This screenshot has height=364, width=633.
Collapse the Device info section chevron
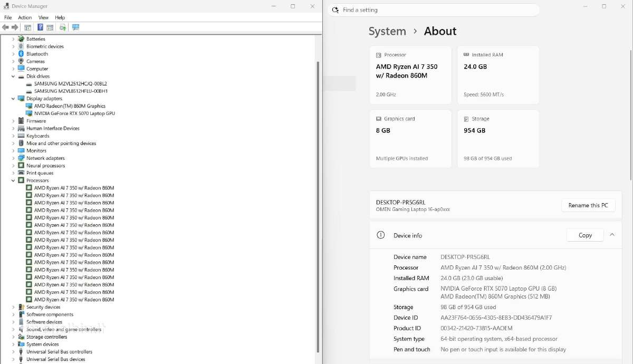tap(612, 235)
